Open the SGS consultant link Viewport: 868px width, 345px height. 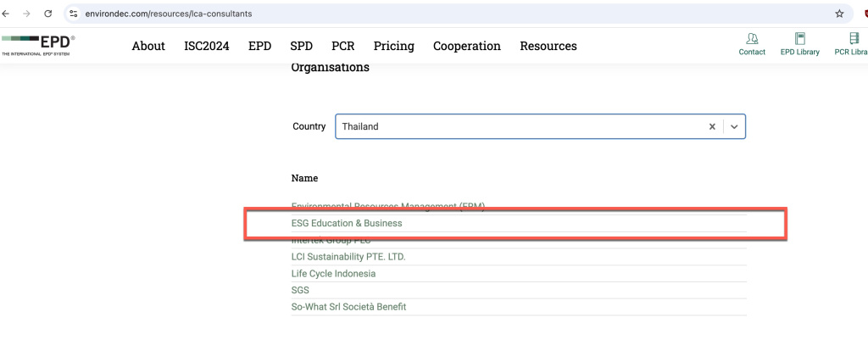tap(300, 290)
